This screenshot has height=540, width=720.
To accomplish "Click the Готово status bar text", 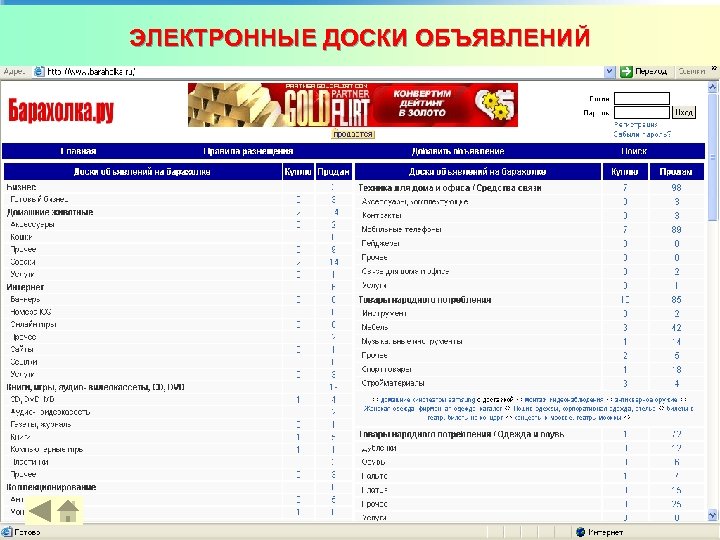I will pos(27,532).
